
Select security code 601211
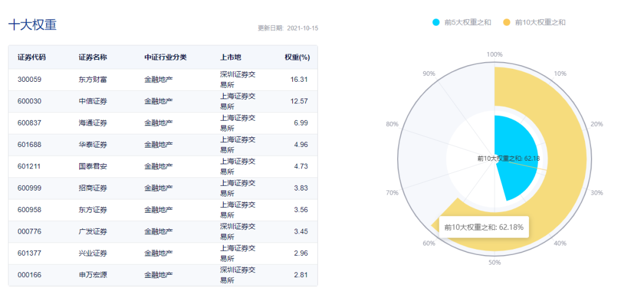[x=30, y=167]
